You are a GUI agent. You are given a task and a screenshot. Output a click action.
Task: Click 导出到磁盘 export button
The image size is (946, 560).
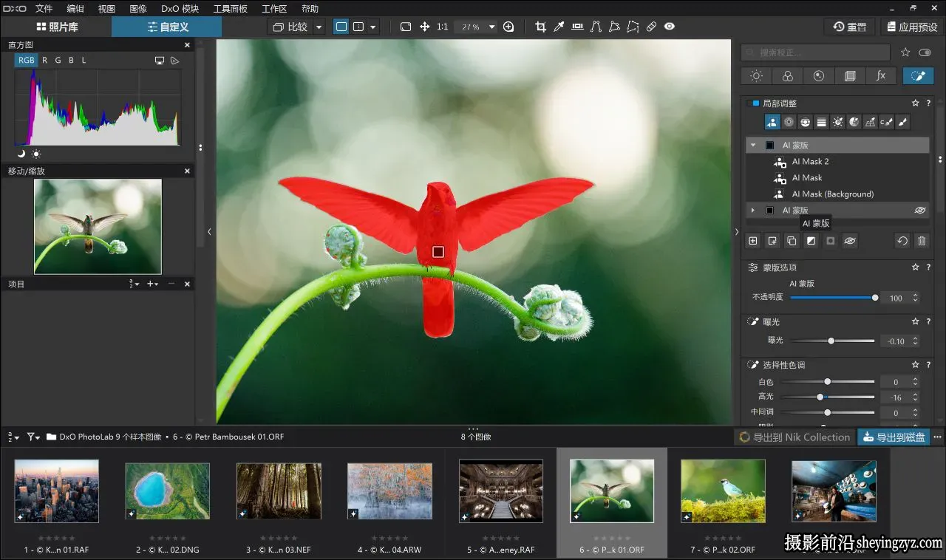click(894, 437)
